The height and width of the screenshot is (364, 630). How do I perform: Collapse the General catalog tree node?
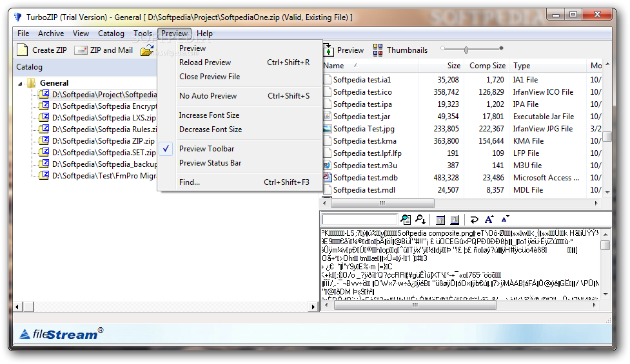(20, 84)
